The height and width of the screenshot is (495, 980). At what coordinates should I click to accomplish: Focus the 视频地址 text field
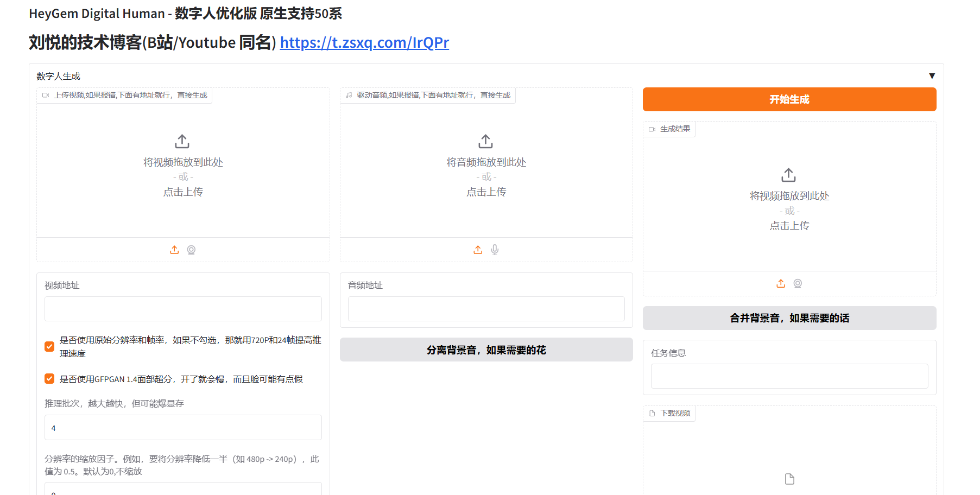click(183, 309)
